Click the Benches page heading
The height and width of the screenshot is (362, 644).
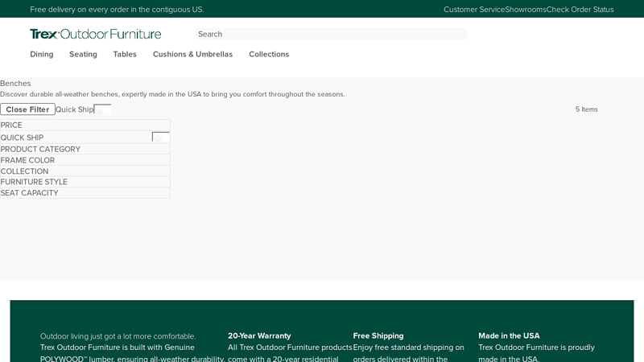(x=15, y=83)
